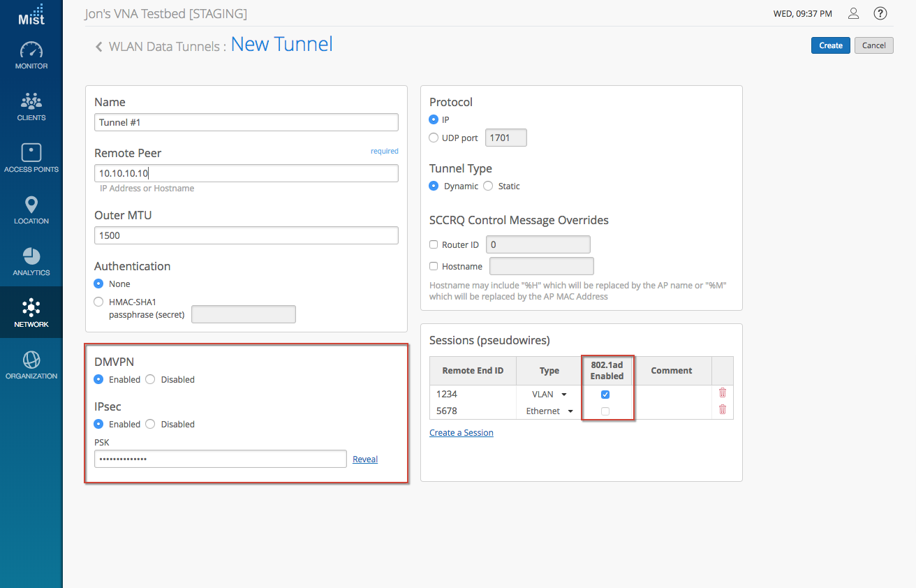Reveal the IPsec PSK value
Screen dimensions: 916x588
(365, 459)
